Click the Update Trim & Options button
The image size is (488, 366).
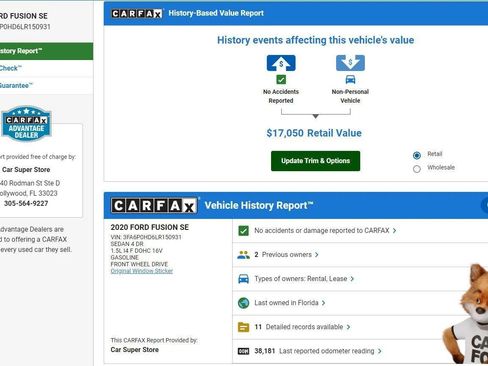[315, 161]
